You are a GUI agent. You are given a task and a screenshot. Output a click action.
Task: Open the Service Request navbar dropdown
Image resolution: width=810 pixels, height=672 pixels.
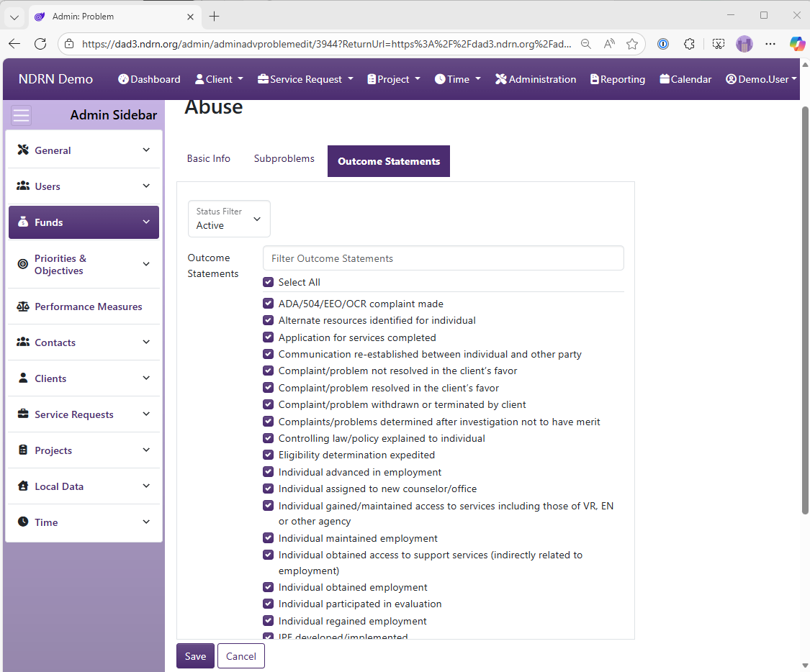pos(305,79)
